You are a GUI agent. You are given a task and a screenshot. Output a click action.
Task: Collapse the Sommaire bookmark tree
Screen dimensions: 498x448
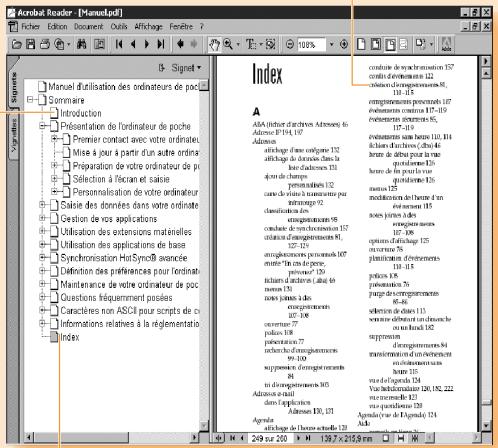click(30, 100)
